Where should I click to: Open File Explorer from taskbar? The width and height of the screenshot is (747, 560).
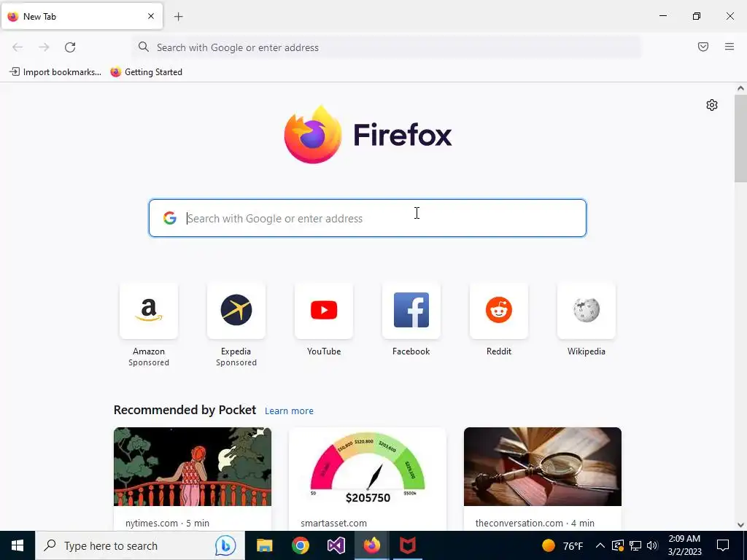[264, 545]
